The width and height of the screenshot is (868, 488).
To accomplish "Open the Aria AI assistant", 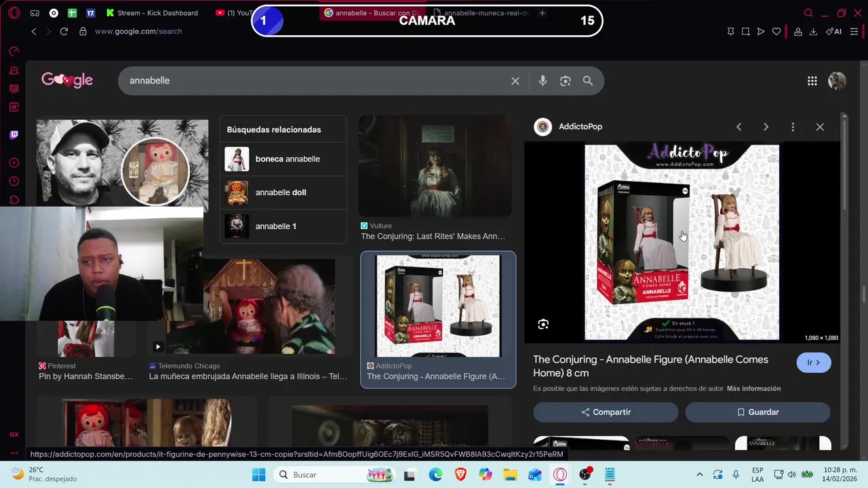I will pyautogui.click(x=833, y=31).
